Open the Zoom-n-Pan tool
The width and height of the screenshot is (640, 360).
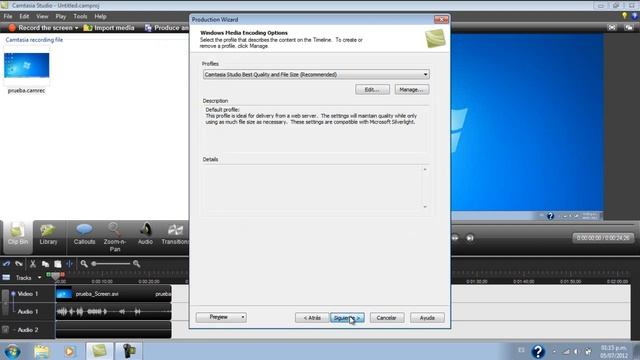(115, 238)
